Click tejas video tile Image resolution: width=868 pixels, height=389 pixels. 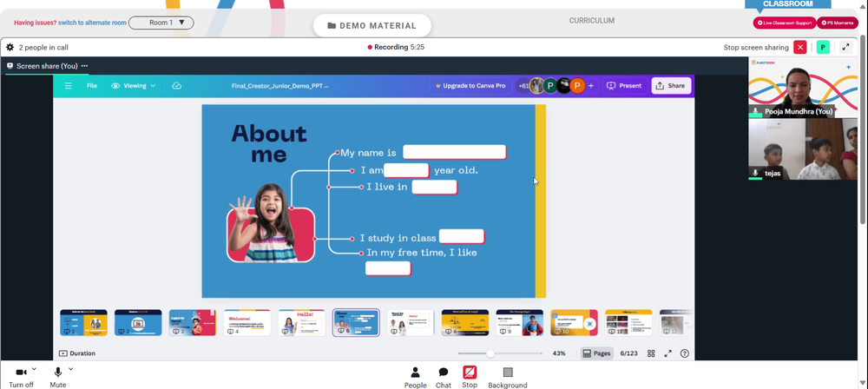pyautogui.click(x=803, y=149)
